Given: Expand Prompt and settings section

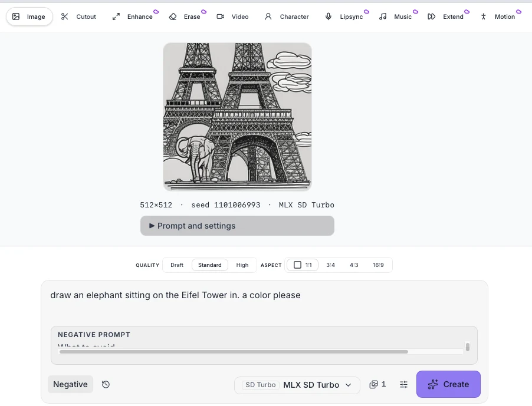Looking at the screenshot, I should click(237, 226).
